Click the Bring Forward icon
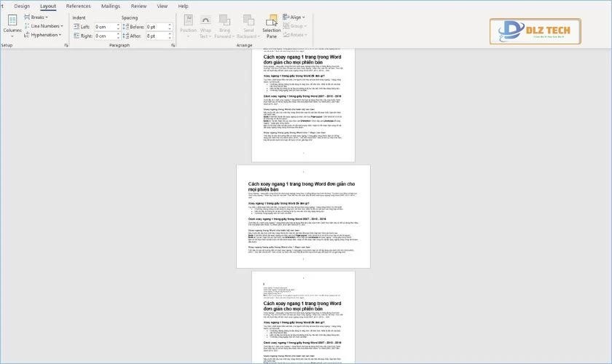Viewport: 612px width, 364px height. pos(225,26)
